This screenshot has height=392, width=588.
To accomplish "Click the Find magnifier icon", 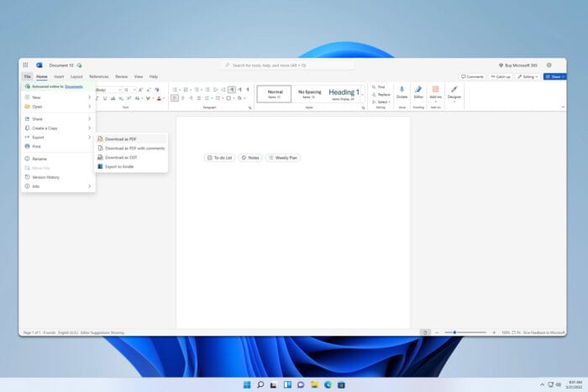I will coord(374,87).
